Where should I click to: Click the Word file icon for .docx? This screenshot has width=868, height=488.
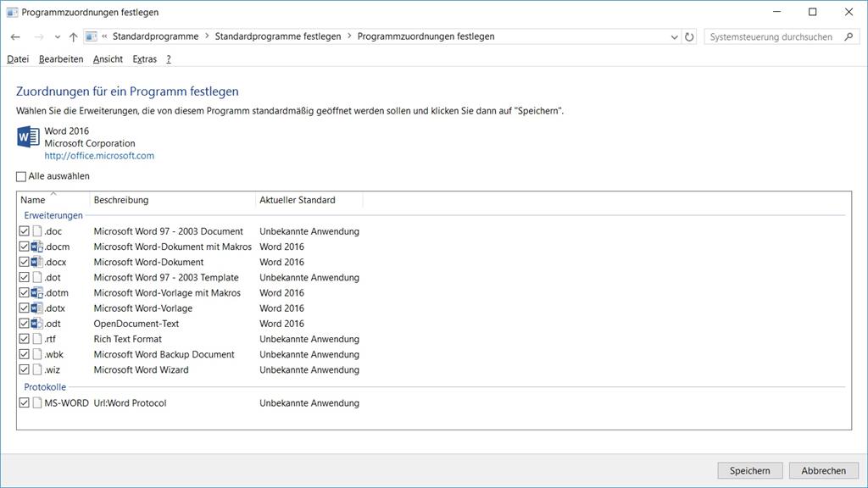pyautogui.click(x=37, y=263)
